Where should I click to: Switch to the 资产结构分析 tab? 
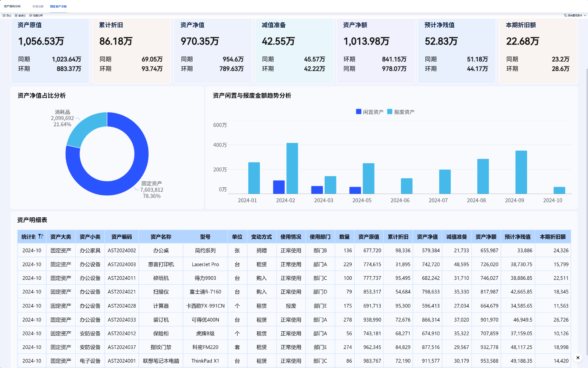pyautogui.click(x=12, y=6)
